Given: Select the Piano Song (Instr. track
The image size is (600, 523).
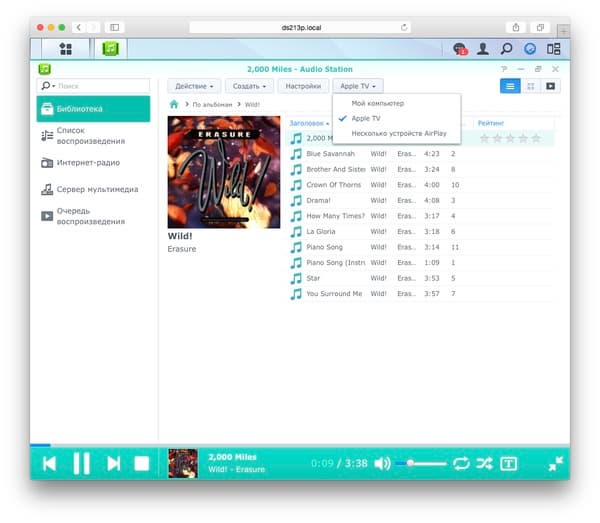Looking at the screenshot, I should click(420, 262).
